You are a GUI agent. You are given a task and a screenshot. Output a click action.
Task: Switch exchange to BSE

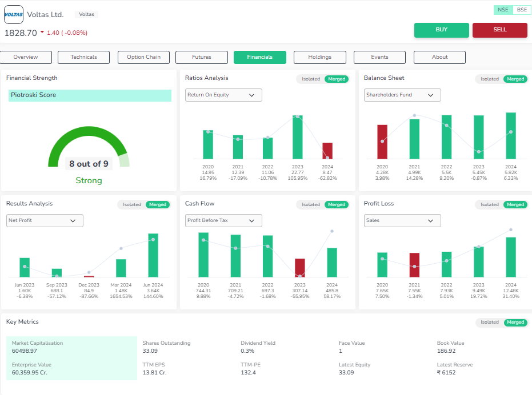pos(522,10)
